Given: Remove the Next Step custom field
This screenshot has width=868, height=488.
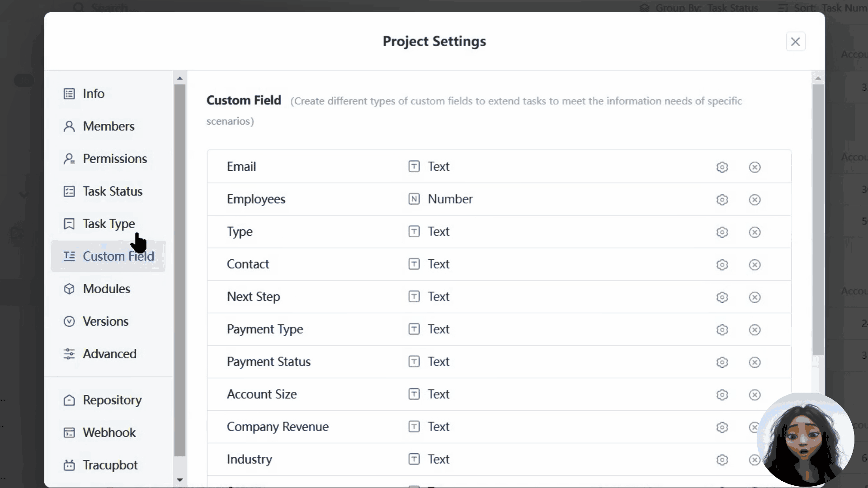Looking at the screenshot, I should coord(755,297).
